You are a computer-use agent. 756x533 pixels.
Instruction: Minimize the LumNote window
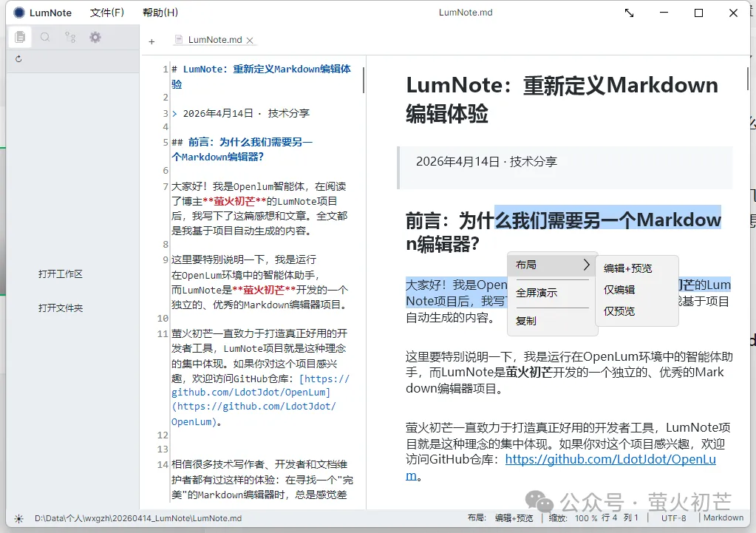[x=664, y=13]
